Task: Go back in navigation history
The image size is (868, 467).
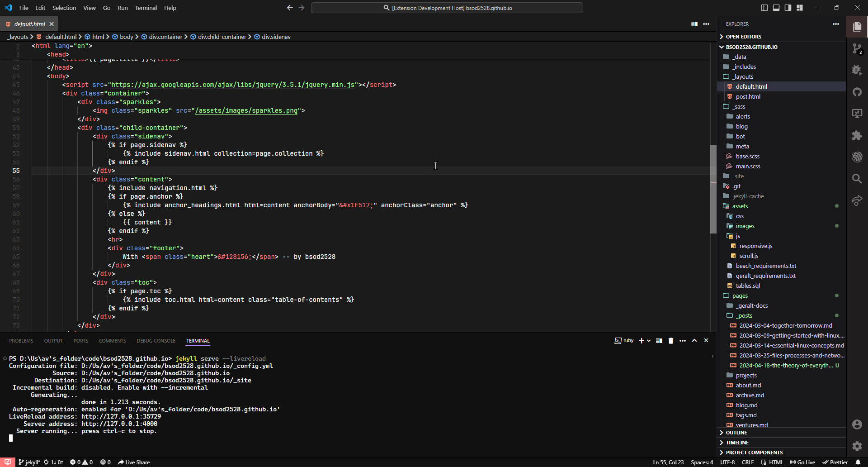Action: click(x=290, y=8)
